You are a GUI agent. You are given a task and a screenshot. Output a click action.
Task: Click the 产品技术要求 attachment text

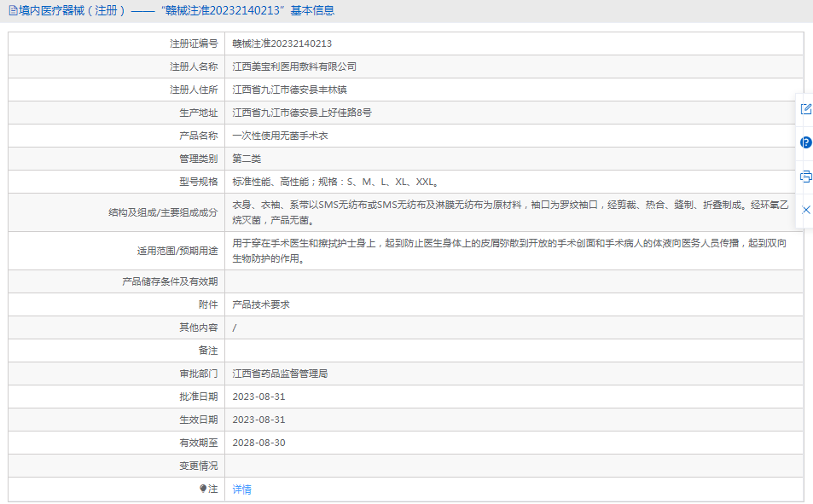click(x=261, y=304)
